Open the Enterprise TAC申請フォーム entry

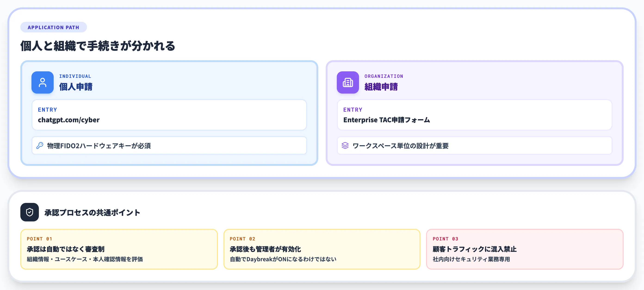point(474,115)
